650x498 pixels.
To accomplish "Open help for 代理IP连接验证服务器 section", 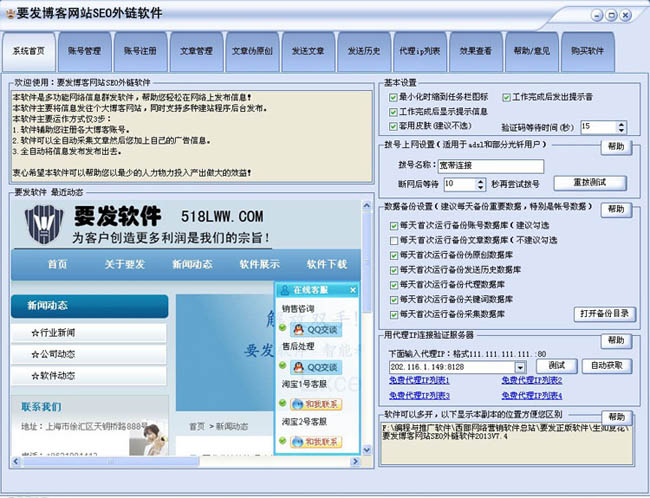I will (x=616, y=341).
